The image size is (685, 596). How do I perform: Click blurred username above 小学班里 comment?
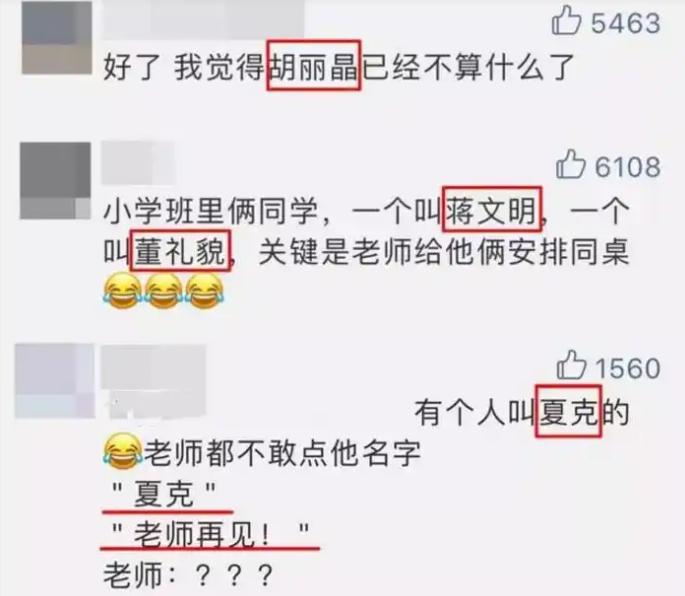coord(138,163)
